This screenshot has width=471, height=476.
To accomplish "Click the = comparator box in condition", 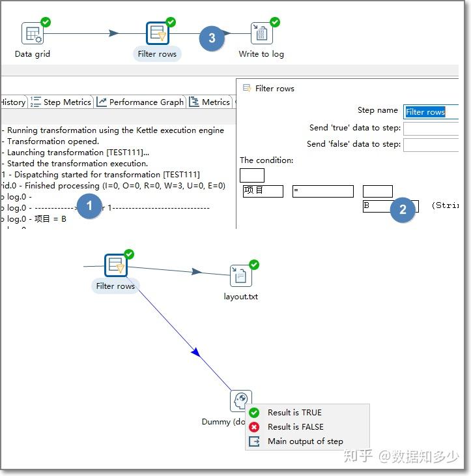I will coord(323,191).
